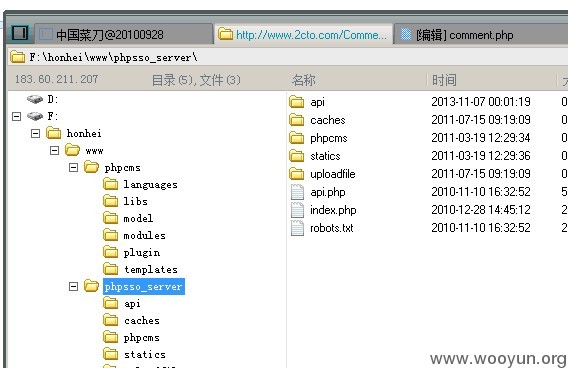This screenshot has height=368, width=568.
Task: Click phpcms folder icon in file list
Action: (297, 138)
